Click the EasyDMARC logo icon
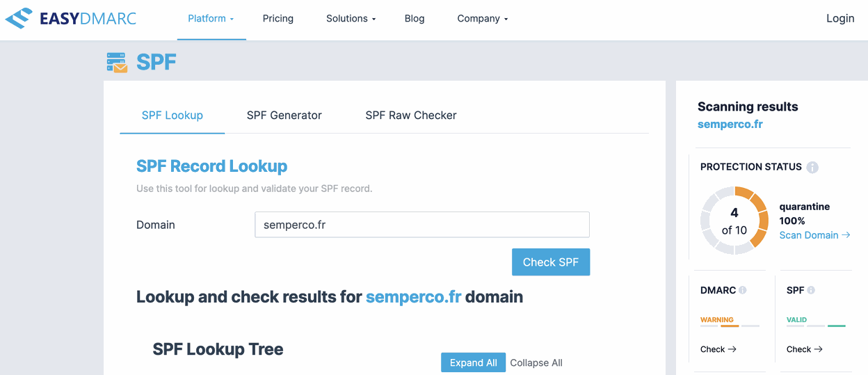This screenshot has width=868, height=375. click(19, 18)
